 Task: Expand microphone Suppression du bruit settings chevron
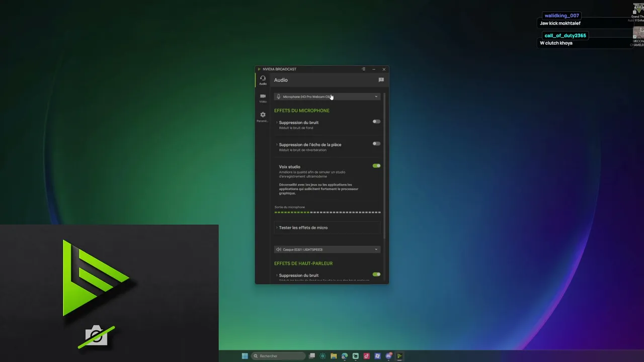[277, 123]
